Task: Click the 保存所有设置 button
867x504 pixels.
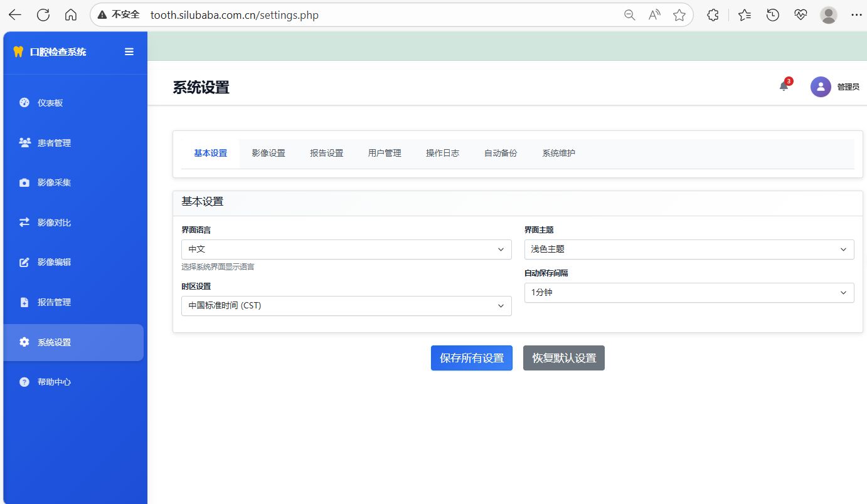Action: pyautogui.click(x=471, y=358)
